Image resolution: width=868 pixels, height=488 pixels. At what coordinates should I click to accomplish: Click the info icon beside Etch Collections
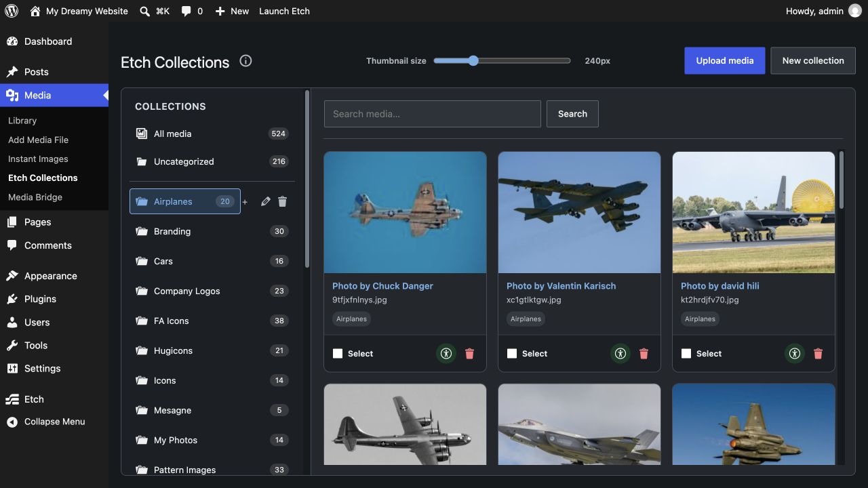[x=245, y=61]
